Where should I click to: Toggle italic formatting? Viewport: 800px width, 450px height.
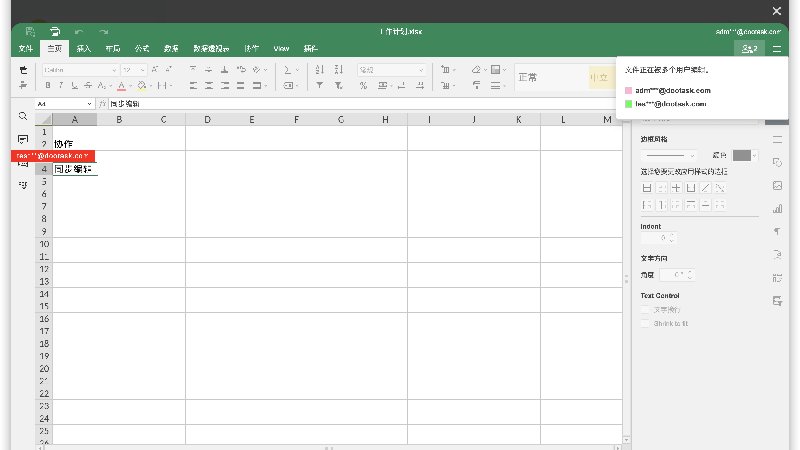pos(61,85)
